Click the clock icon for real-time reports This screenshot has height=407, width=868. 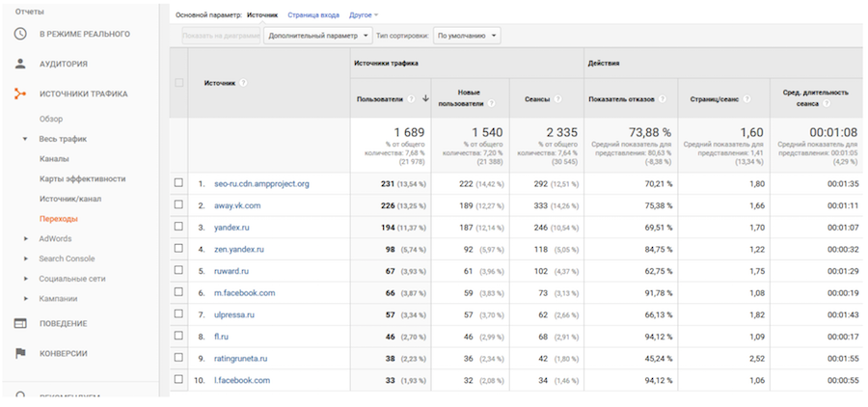pyautogui.click(x=20, y=34)
